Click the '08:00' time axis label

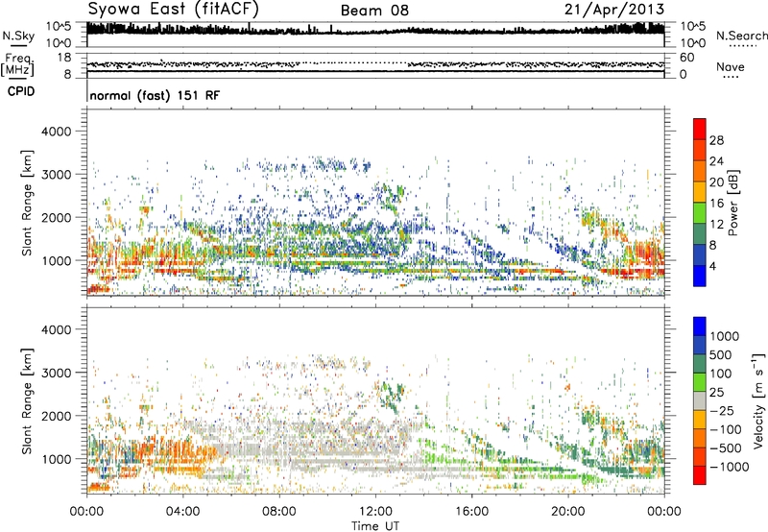278,512
